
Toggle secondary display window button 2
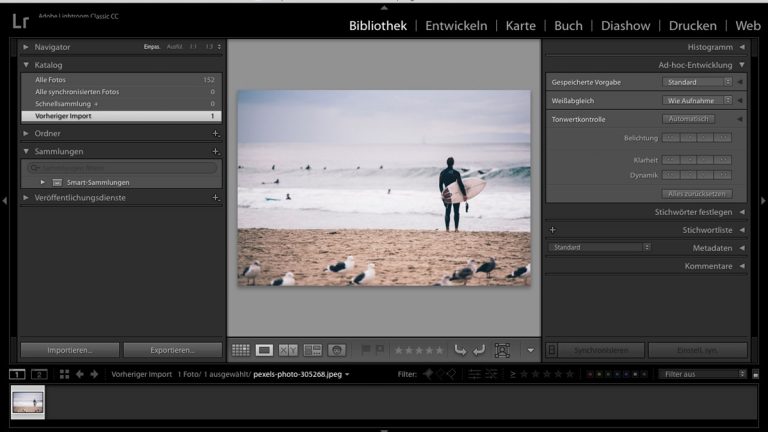[x=39, y=374]
